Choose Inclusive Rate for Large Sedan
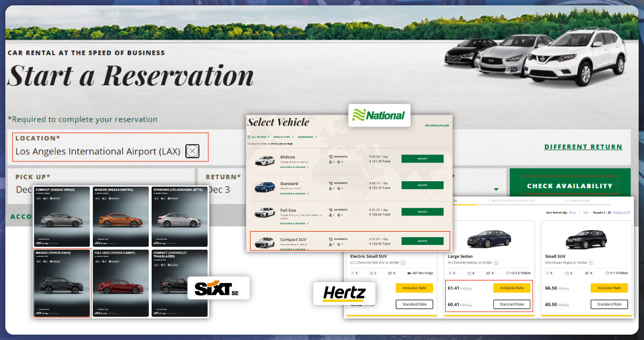The width and height of the screenshot is (644, 340). (512, 288)
